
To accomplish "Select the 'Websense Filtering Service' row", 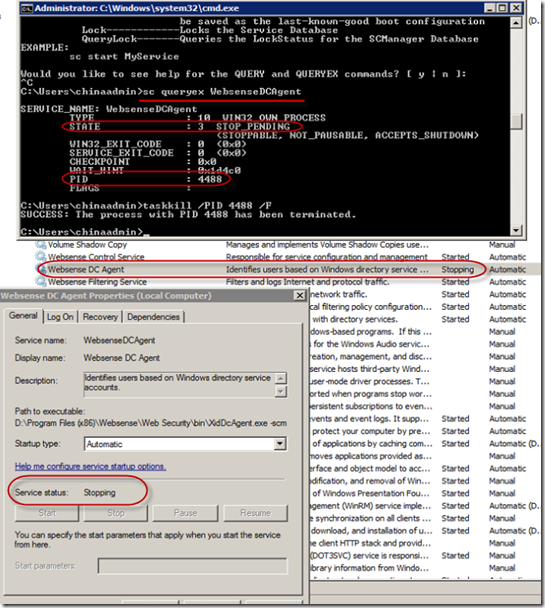I will click(x=287, y=282).
